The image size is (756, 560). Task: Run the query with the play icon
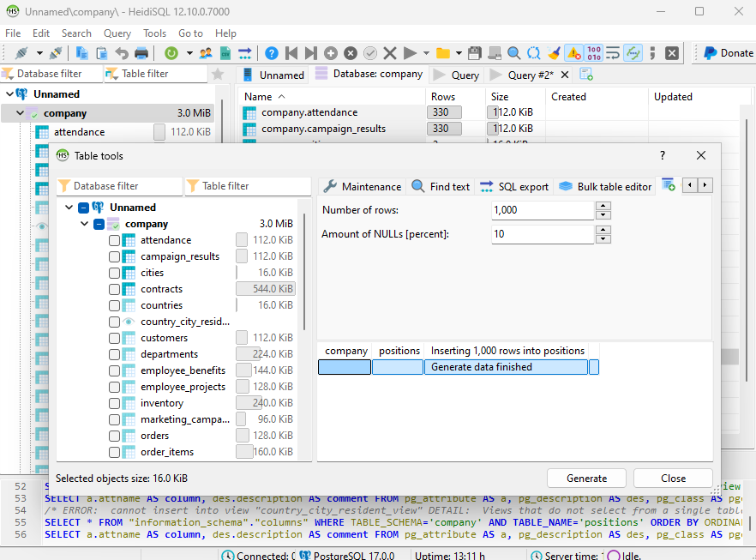coord(410,53)
